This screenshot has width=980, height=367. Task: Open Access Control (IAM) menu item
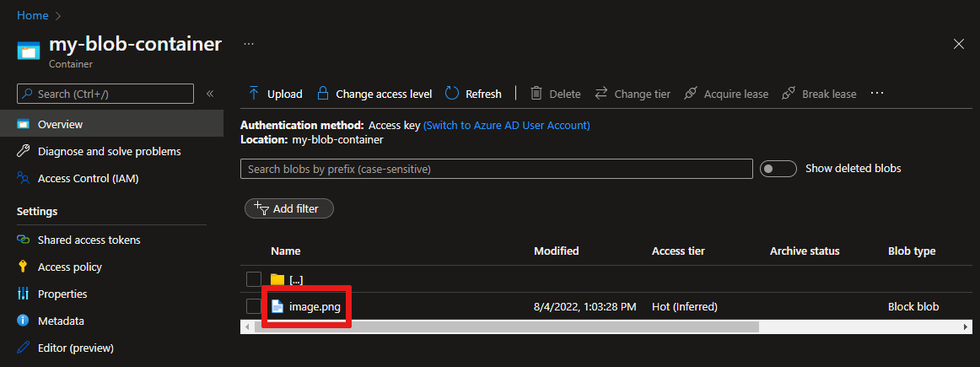pos(88,178)
